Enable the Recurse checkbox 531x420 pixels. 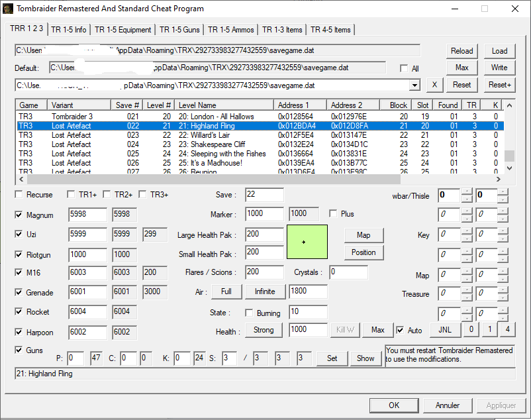click(19, 194)
